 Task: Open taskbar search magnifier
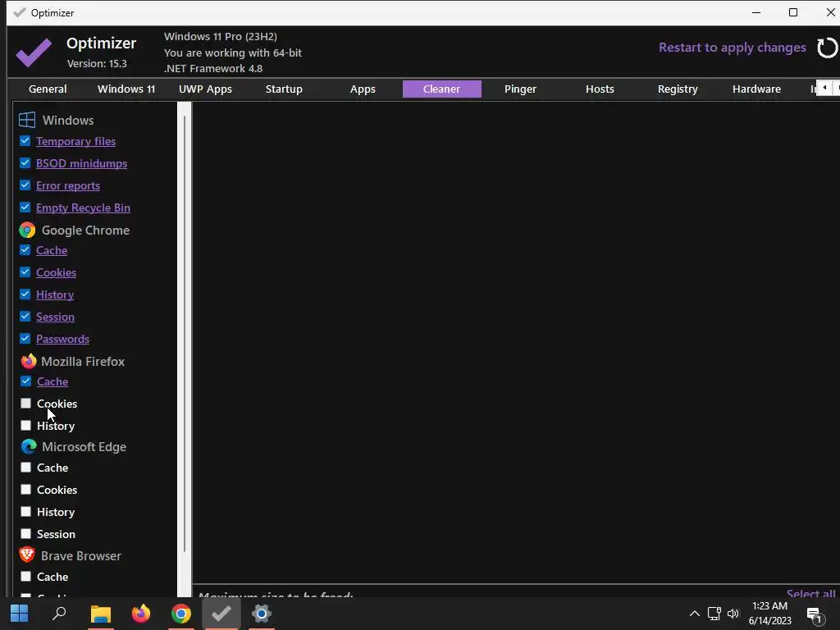pos(59,614)
